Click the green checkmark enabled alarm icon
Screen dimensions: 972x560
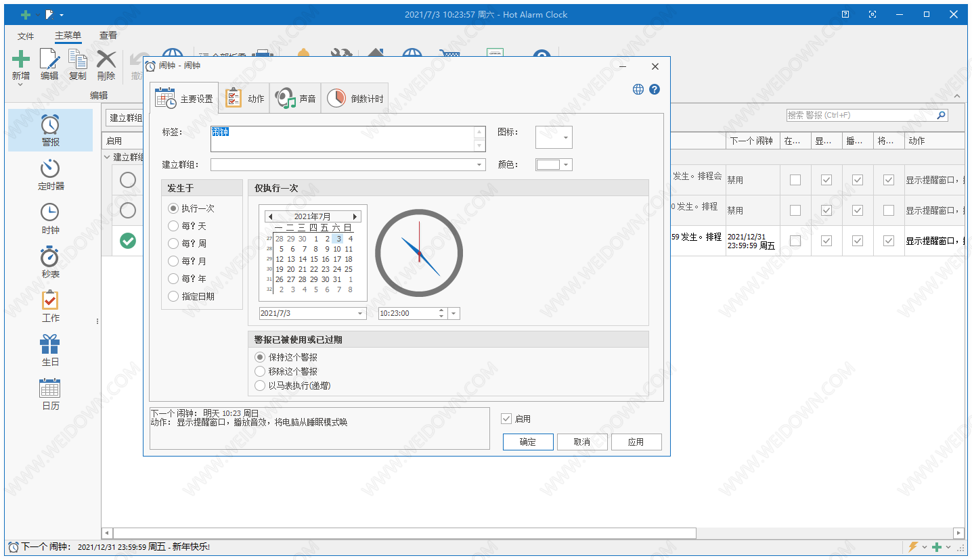[x=128, y=240]
